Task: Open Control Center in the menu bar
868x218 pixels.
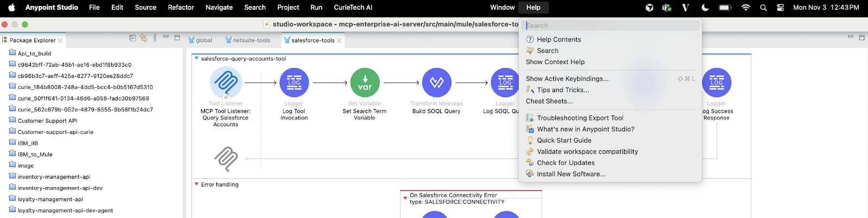Action: tap(780, 8)
